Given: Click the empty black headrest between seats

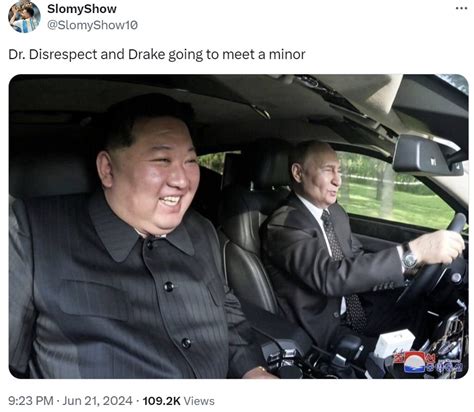Looking at the screenshot, I should point(267,167).
